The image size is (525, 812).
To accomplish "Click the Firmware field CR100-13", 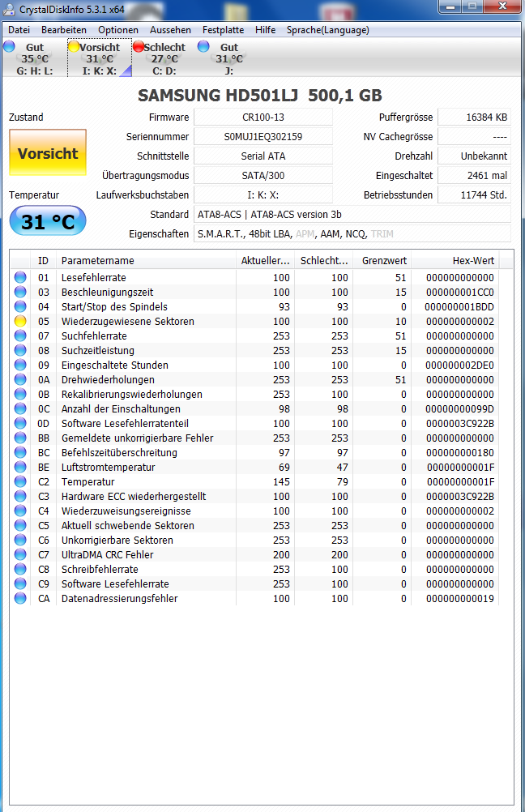I will point(263,117).
